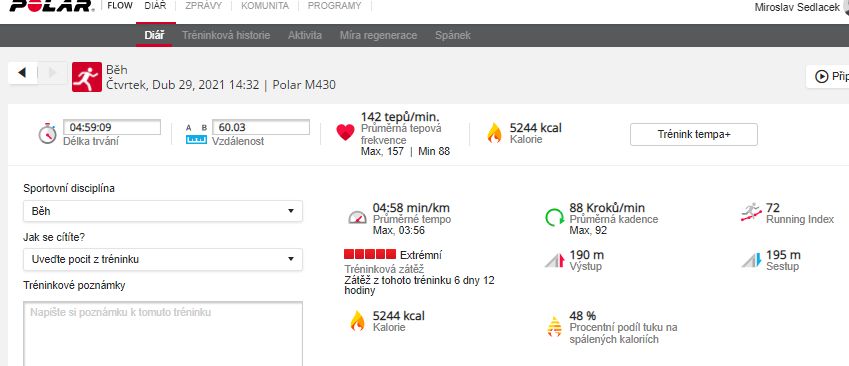The image size is (849, 366).
Task: Click the speedometer average pace icon
Action: 357,218
